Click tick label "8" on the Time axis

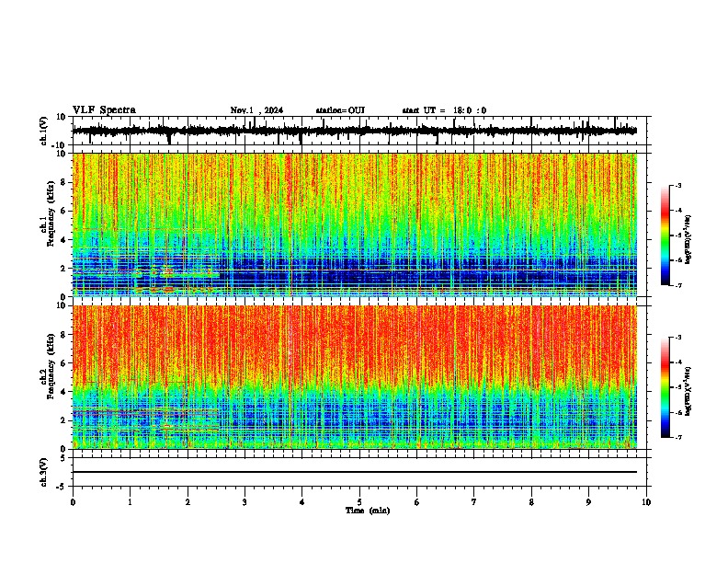click(x=531, y=502)
